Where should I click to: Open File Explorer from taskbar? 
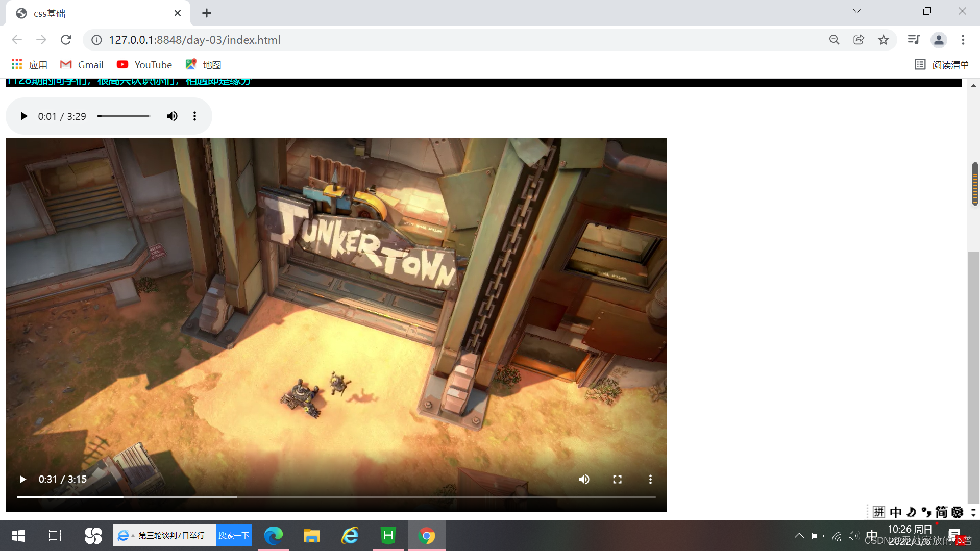click(x=311, y=536)
